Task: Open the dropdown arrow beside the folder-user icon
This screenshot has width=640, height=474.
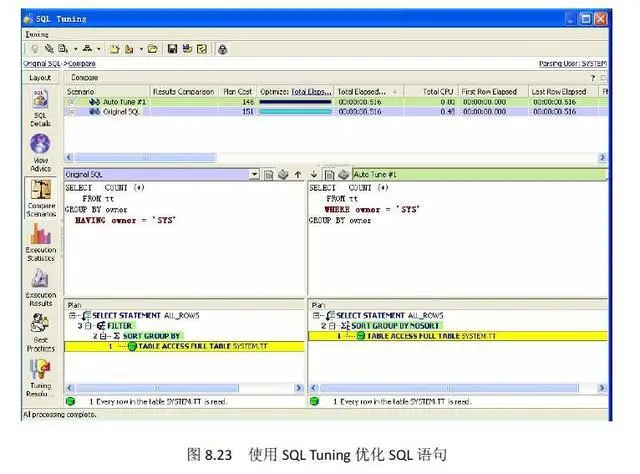Action: tap(141, 49)
